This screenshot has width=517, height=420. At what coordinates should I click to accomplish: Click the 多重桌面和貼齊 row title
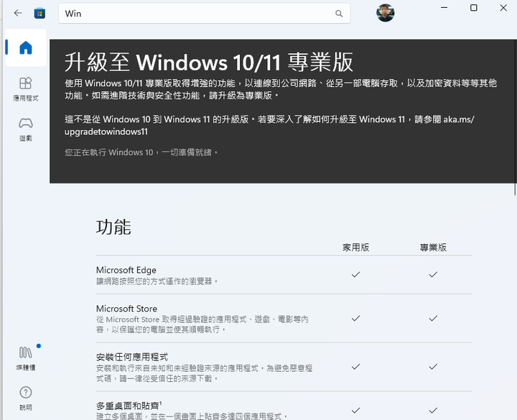[129, 406]
